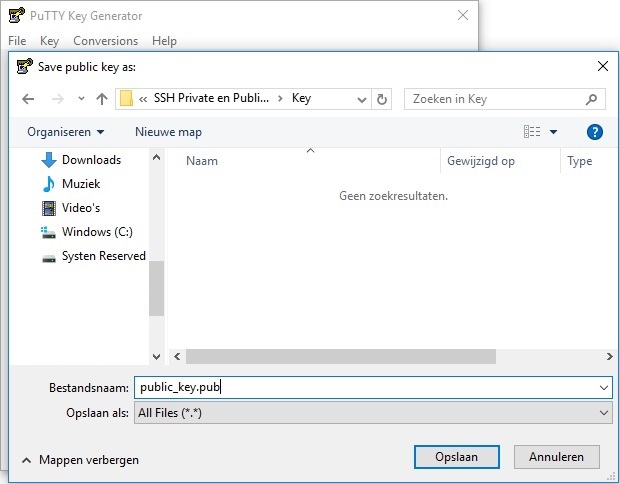Click the Video's film icon
This screenshot has width=620, height=484.
click(49, 208)
